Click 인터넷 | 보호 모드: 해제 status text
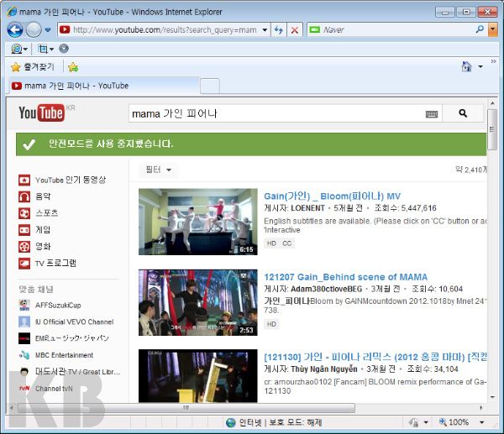The width and height of the screenshot is (504, 434). pos(281,422)
